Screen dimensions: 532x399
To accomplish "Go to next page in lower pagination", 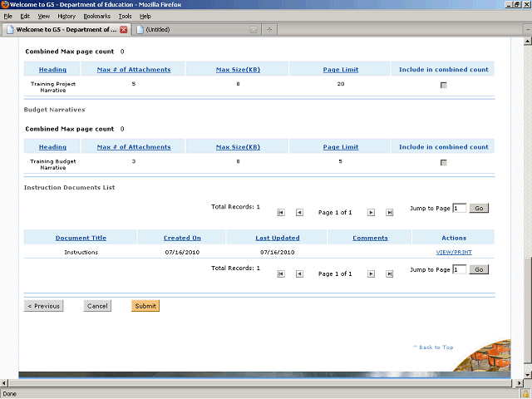I will [x=372, y=273].
